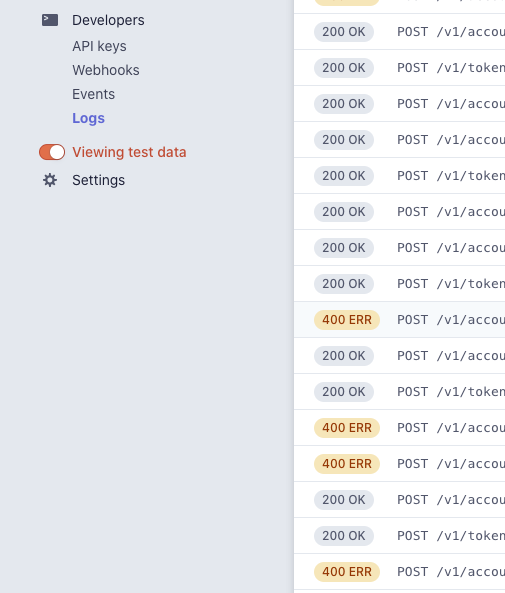505x593 pixels.
Task: Select first of two consecutive 400 ERR rows
Action: tap(399, 428)
